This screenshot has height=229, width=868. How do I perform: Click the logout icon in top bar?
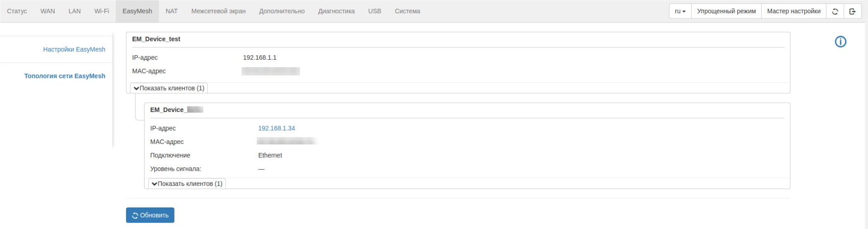[852, 11]
